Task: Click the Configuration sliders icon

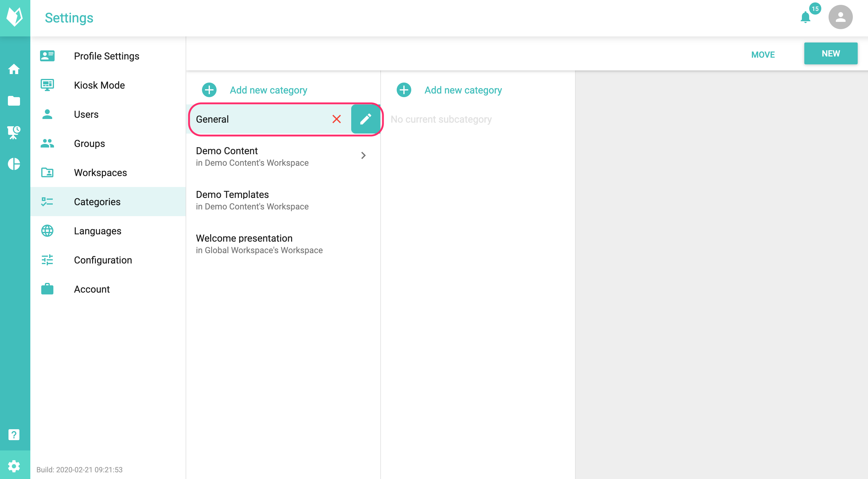Action: click(x=47, y=260)
